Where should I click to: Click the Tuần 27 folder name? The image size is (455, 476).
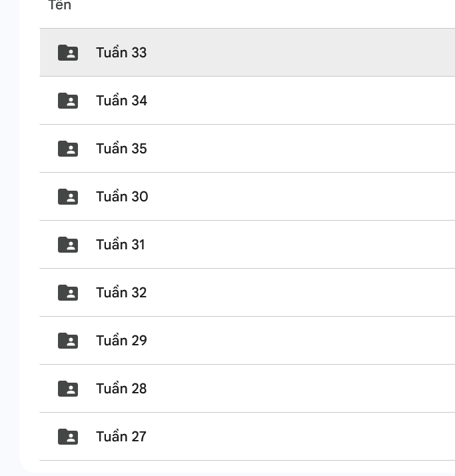coord(121,437)
